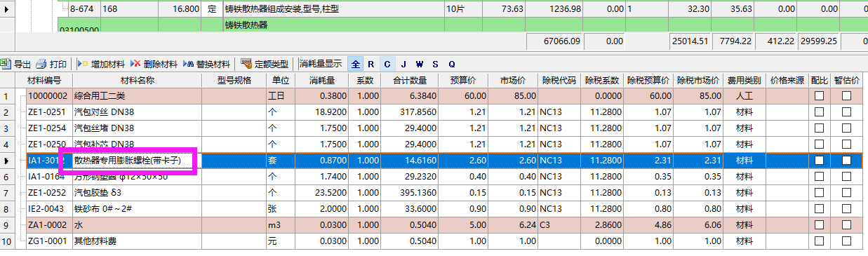Check 配比 box for 综合用工二类 row
Image resolution: width=868 pixels, height=256 pixels.
tap(819, 96)
